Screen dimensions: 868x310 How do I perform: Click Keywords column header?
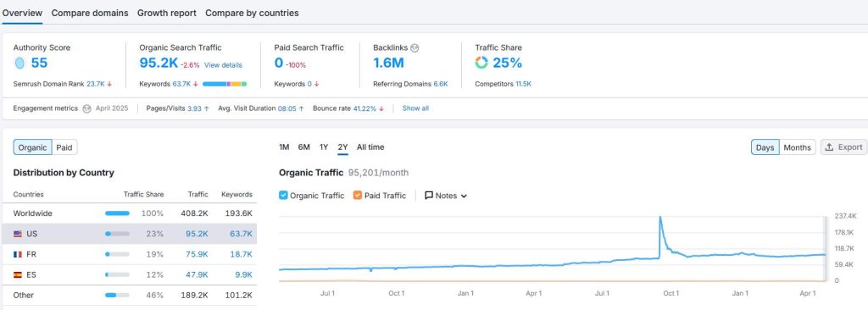[237, 194]
